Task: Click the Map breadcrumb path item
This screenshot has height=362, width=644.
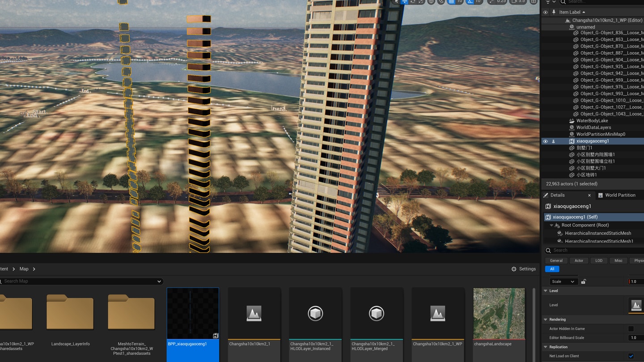Action: (24, 269)
